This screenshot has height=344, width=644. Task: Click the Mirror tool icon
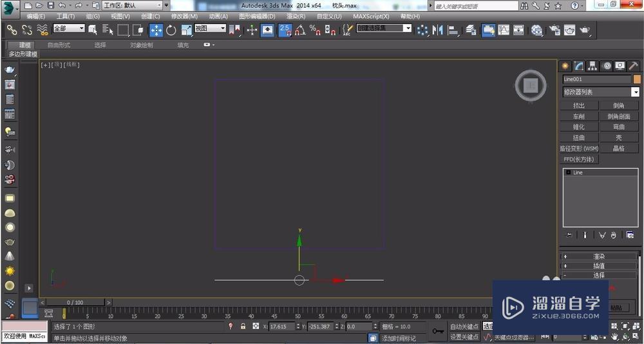(x=439, y=30)
